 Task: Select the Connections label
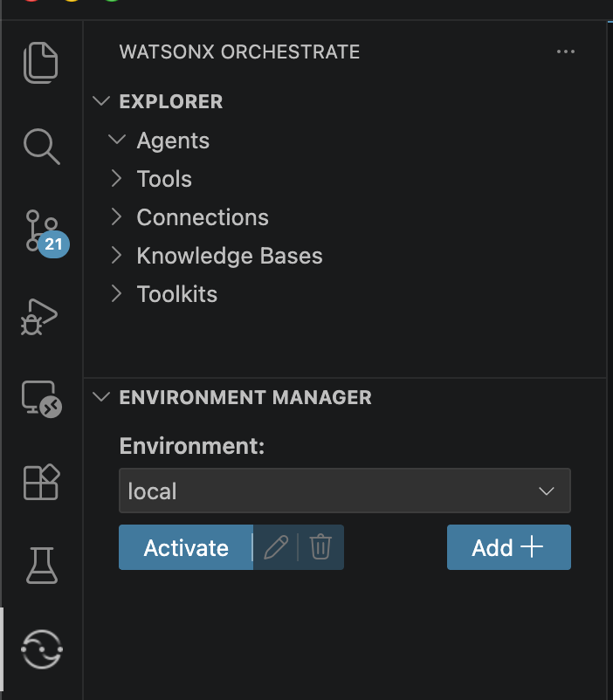[x=203, y=217]
